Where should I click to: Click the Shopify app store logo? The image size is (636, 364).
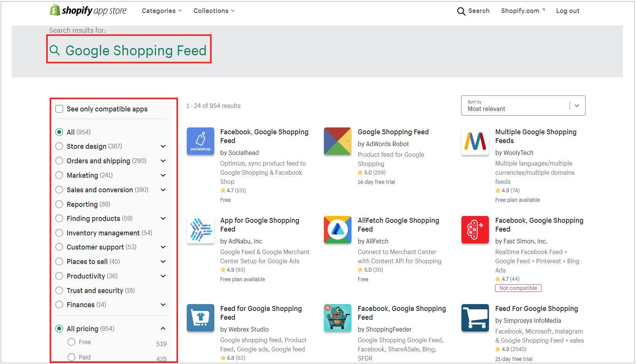88,10
